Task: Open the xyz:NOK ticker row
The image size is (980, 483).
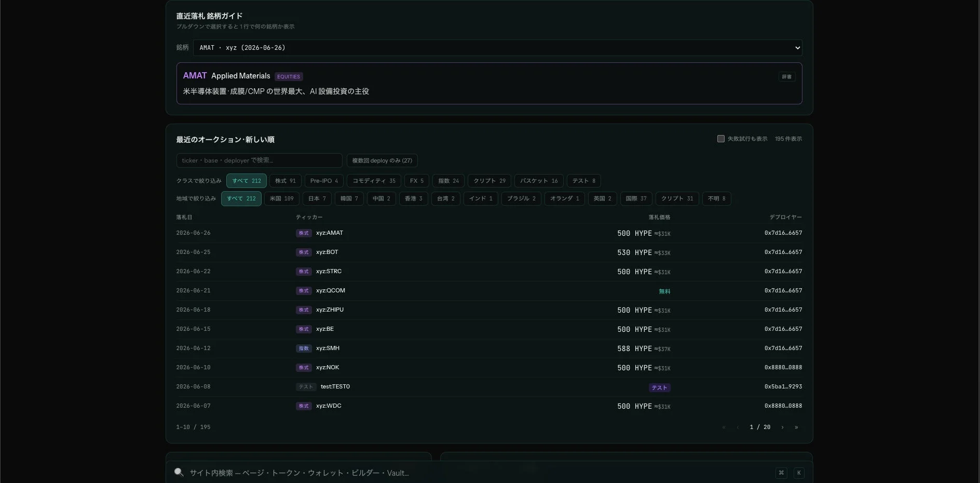Action: point(328,368)
